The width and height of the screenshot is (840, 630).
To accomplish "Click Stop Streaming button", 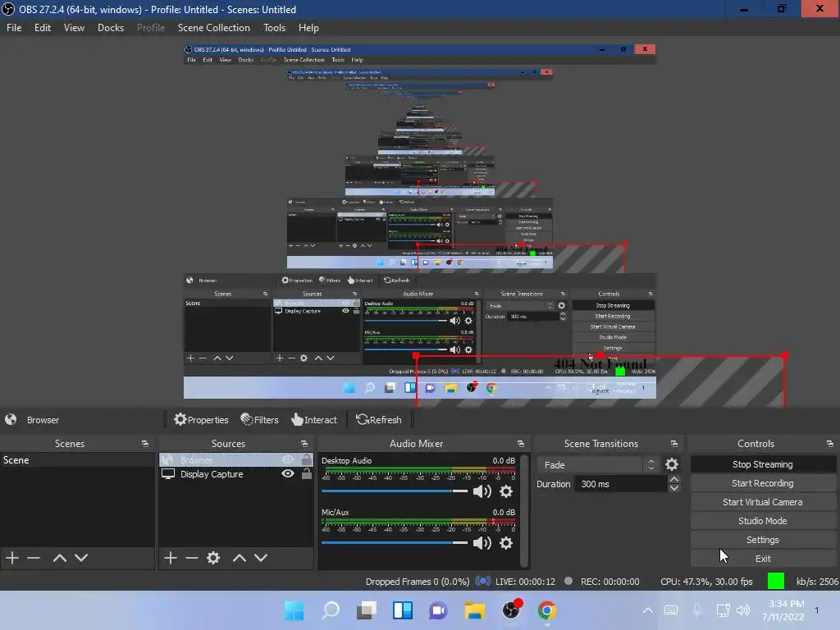I will (762, 464).
